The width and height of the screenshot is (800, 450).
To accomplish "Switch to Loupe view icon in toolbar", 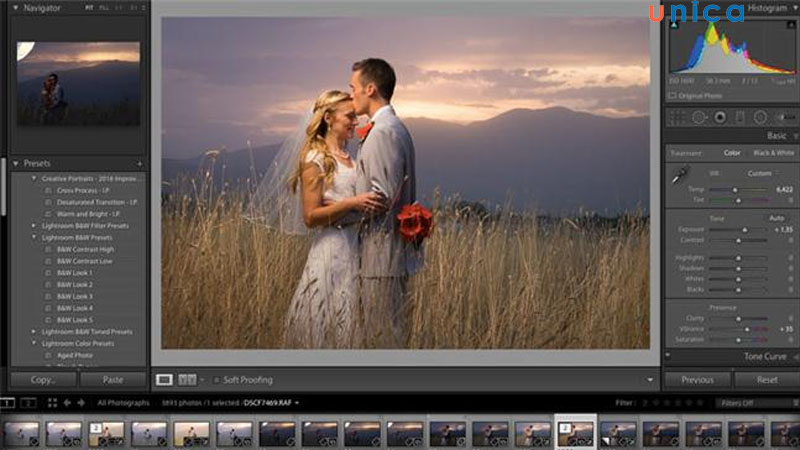I will [164, 380].
